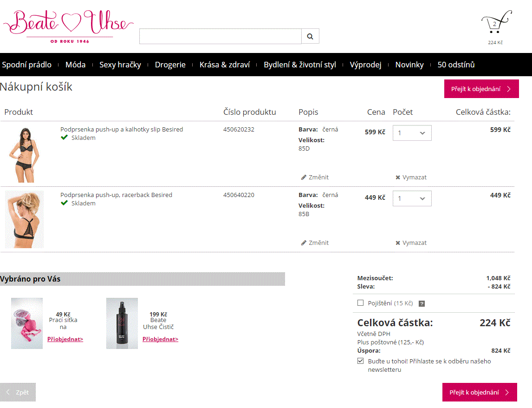Viewport: 532px width, 408px height.
Task: Click the Zpět back button
Action: click(x=18, y=392)
